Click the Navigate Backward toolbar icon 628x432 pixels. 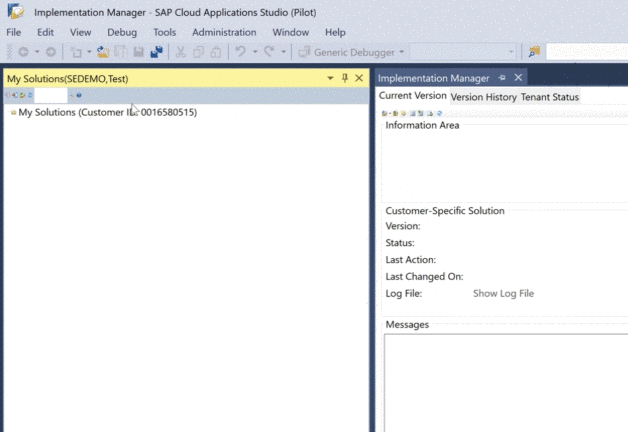22,52
